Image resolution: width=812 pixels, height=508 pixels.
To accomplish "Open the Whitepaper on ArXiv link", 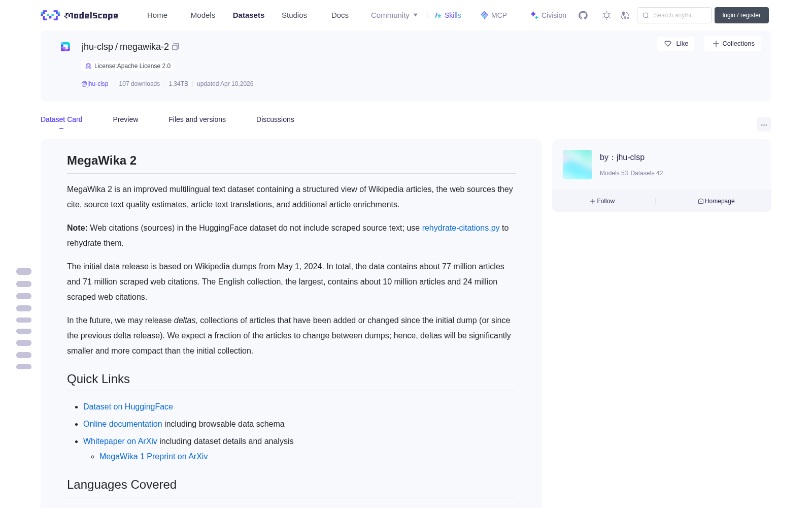I will 120,441.
